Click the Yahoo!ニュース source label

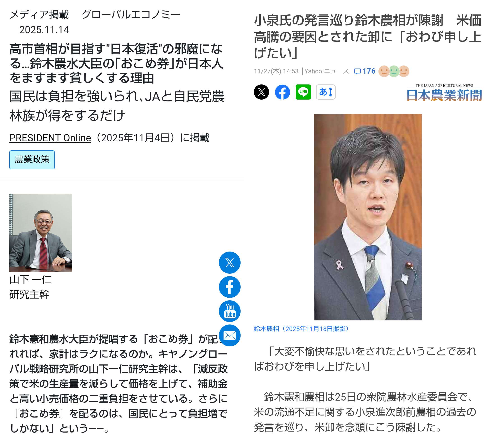pos(327,71)
